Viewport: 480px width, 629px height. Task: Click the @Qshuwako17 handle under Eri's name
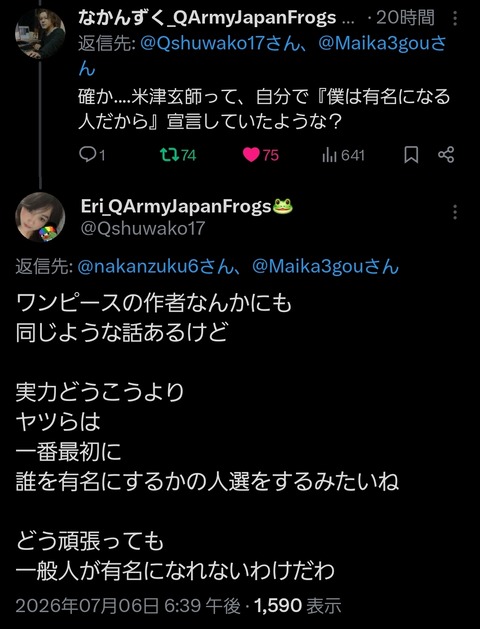[x=143, y=228]
